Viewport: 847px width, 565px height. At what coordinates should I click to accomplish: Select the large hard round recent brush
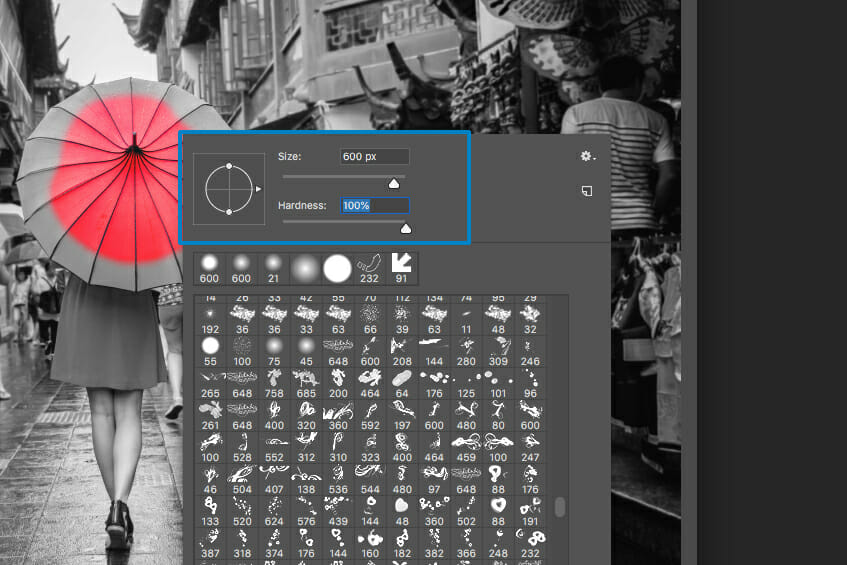tap(337, 268)
